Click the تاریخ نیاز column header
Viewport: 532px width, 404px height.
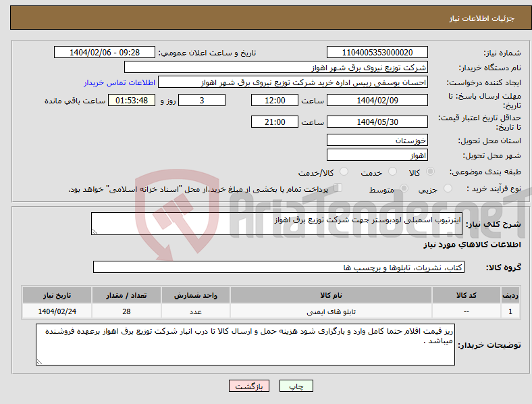(57, 295)
